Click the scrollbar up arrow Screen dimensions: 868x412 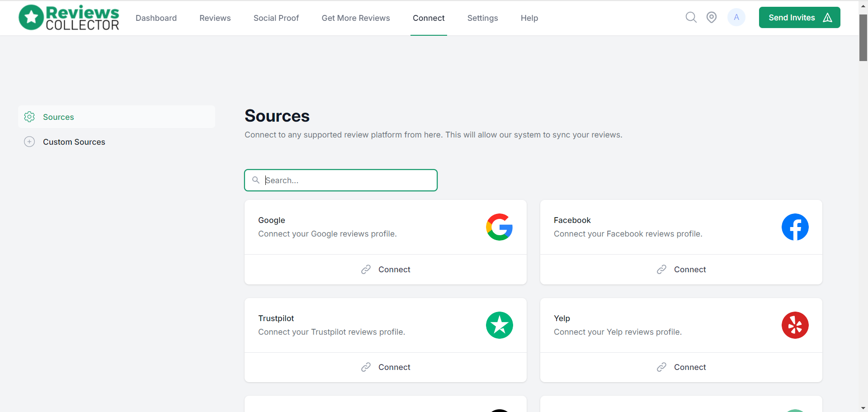click(863, 5)
